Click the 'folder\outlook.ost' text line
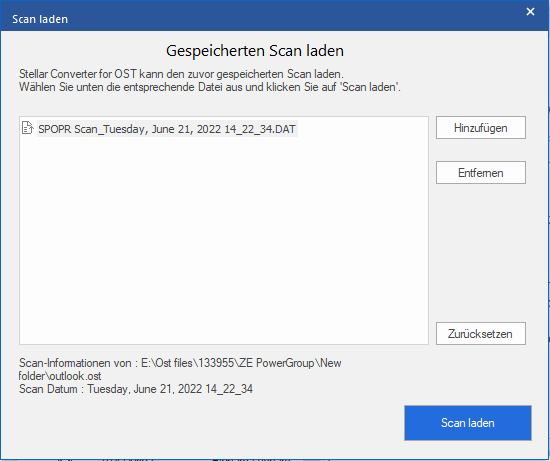 [60, 376]
